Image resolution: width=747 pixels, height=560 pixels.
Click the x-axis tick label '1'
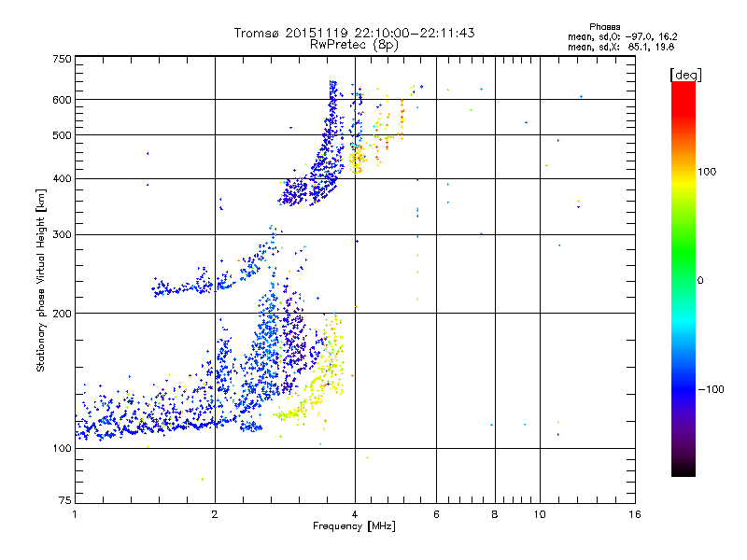coord(75,514)
